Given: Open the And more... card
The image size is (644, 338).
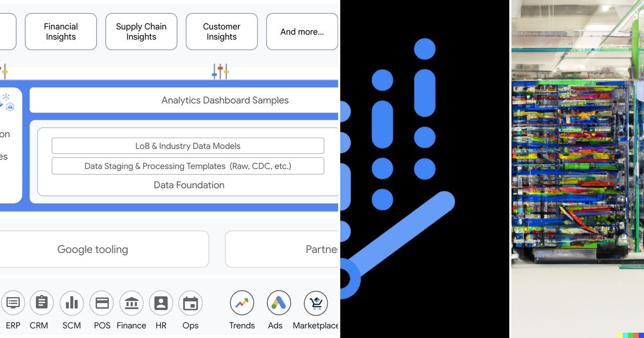Looking at the screenshot, I should [302, 31].
